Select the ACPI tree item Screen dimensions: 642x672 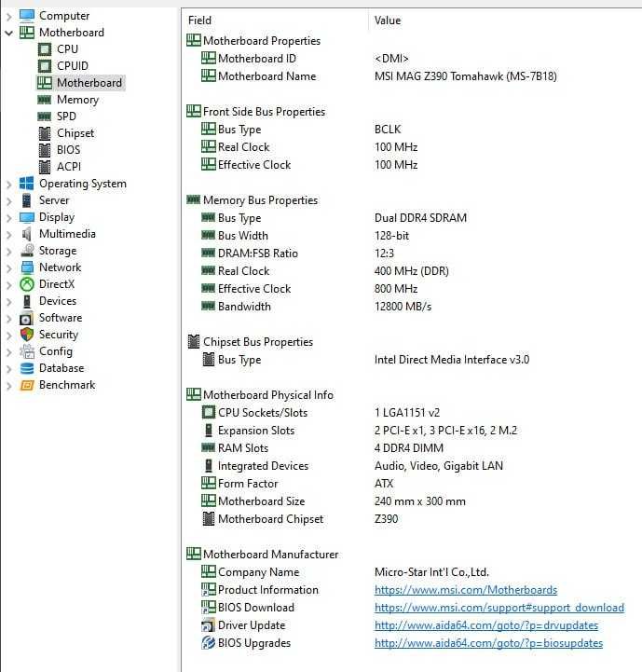[x=69, y=167]
